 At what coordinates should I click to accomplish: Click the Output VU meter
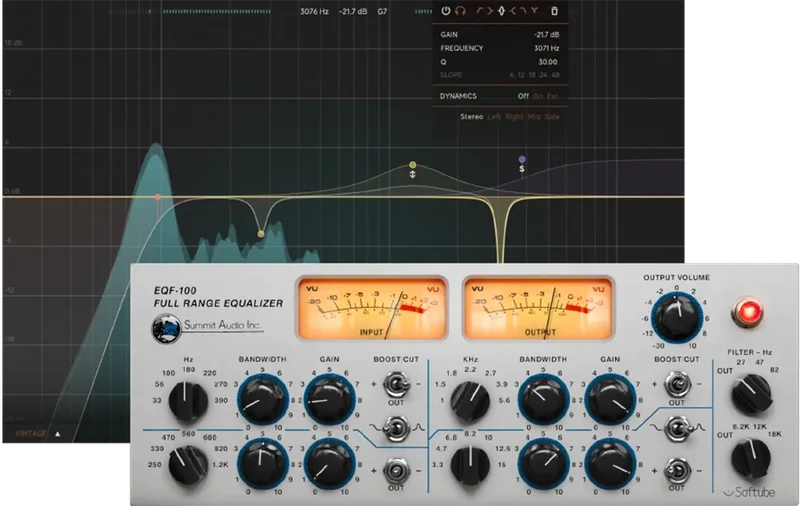click(538, 309)
